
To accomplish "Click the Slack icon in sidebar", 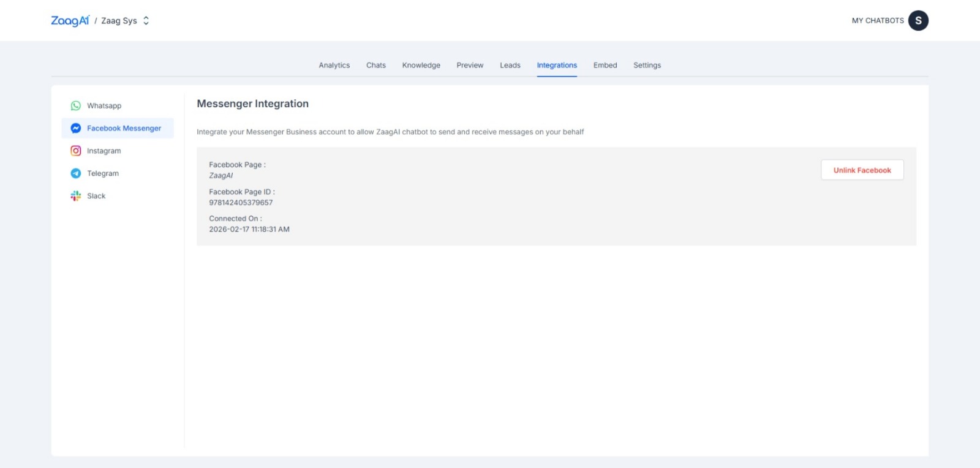I will pyautogui.click(x=75, y=196).
